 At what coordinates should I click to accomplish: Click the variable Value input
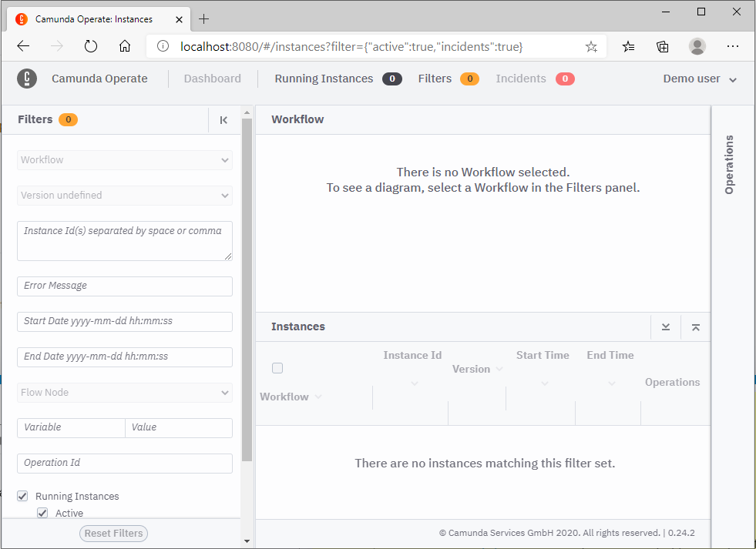(179, 427)
